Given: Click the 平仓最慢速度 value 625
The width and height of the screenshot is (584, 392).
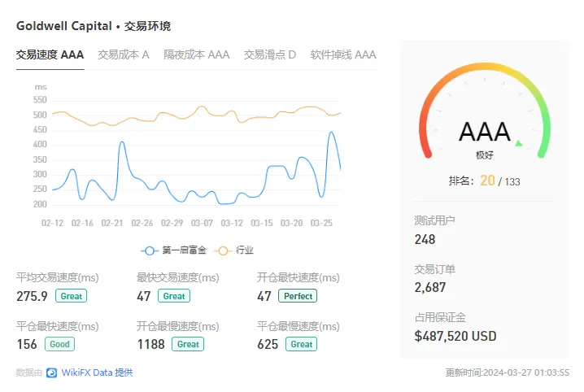Looking at the screenshot, I should click(268, 344).
